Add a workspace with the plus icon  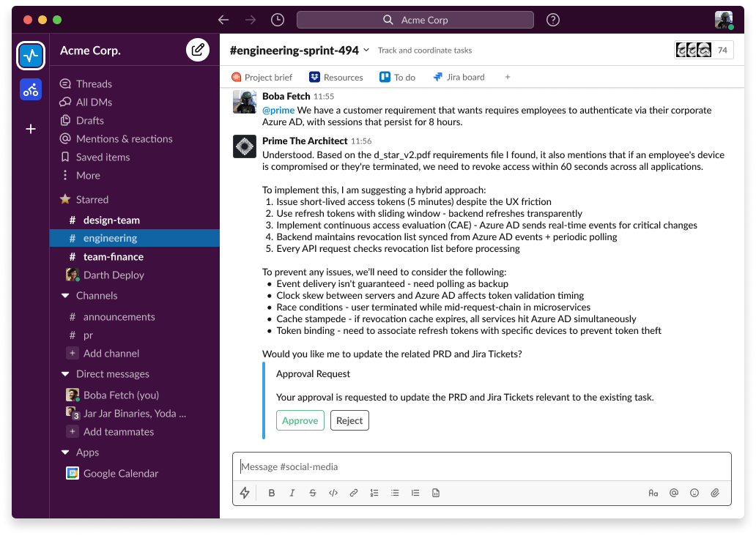[x=31, y=129]
